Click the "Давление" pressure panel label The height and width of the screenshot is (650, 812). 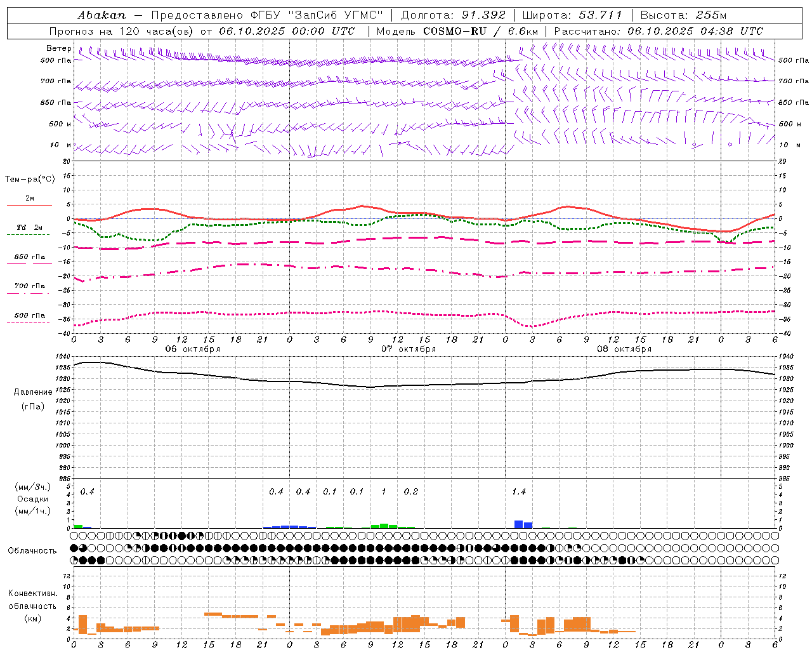[x=32, y=392]
